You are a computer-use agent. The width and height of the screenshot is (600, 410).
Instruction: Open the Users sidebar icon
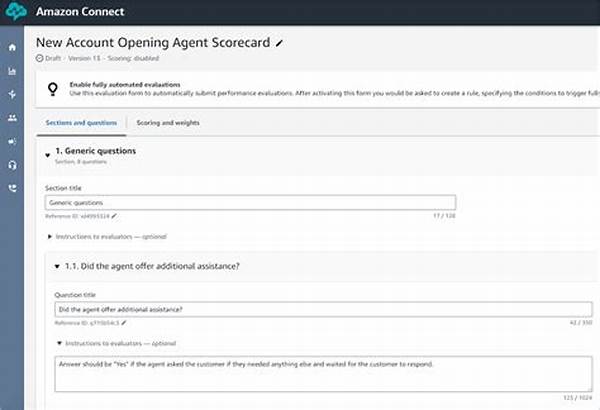point(12,118)
